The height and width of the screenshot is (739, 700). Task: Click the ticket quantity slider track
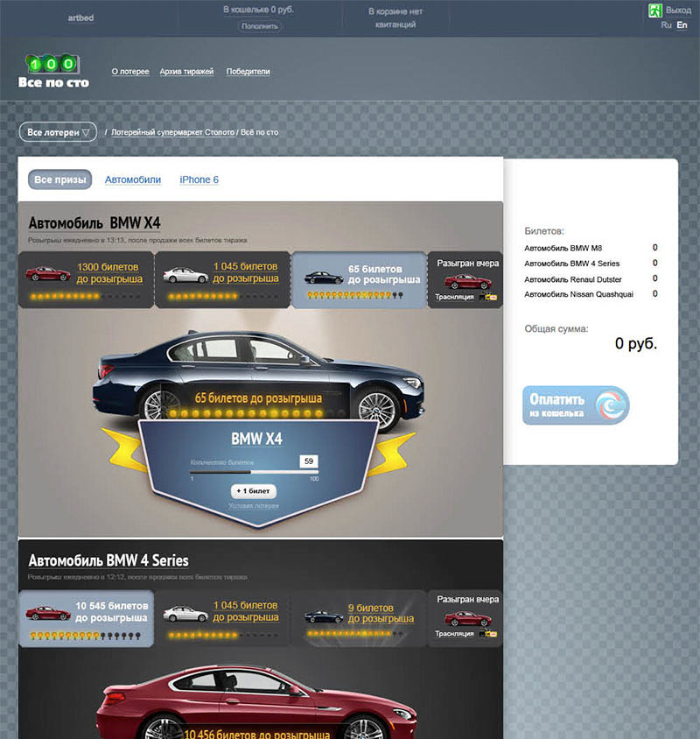[x=254, y=470]
